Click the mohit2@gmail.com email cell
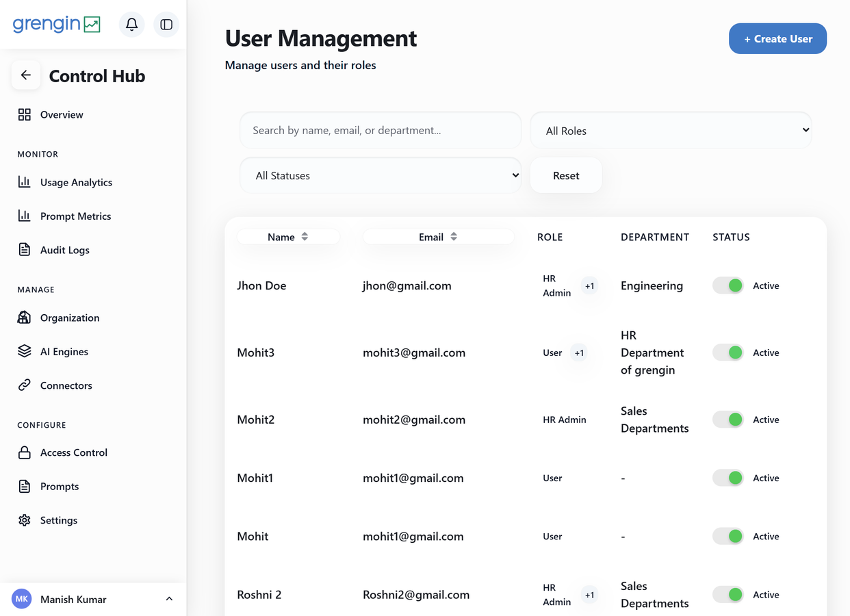The height and width of the screenshot is (616, 850). 414,420
